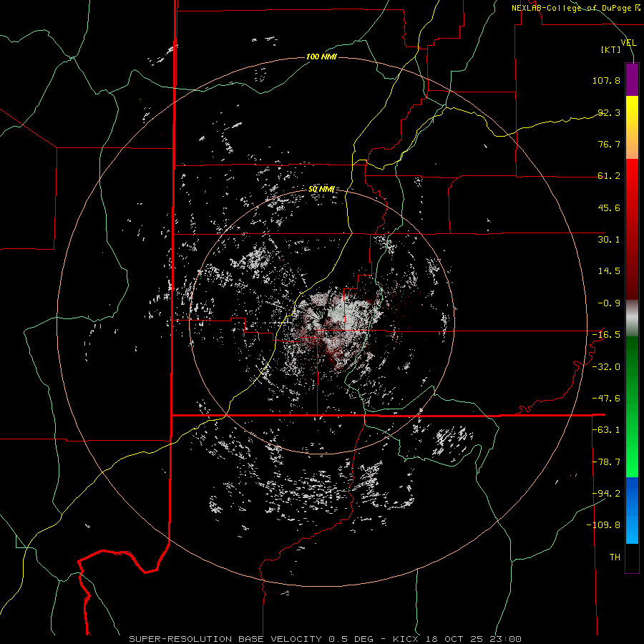Click the -47.6 scale value
This screenshot has width=644, height=644.
(x=606, y=399)
